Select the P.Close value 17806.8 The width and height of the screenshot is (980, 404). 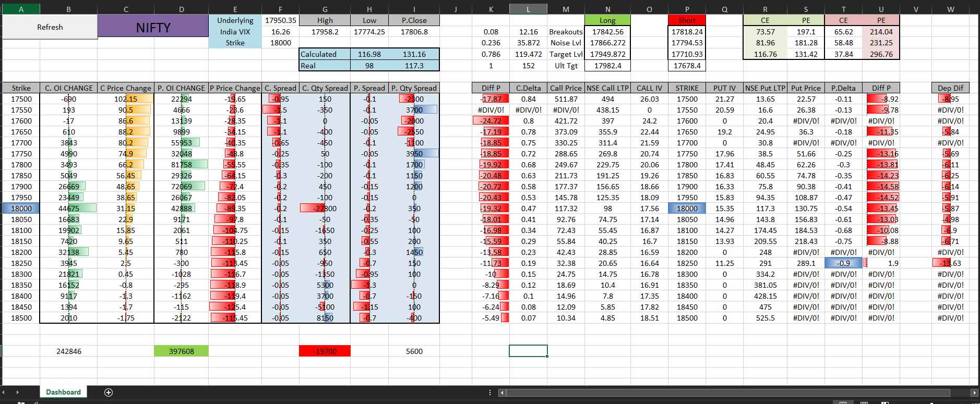(414, 32)
